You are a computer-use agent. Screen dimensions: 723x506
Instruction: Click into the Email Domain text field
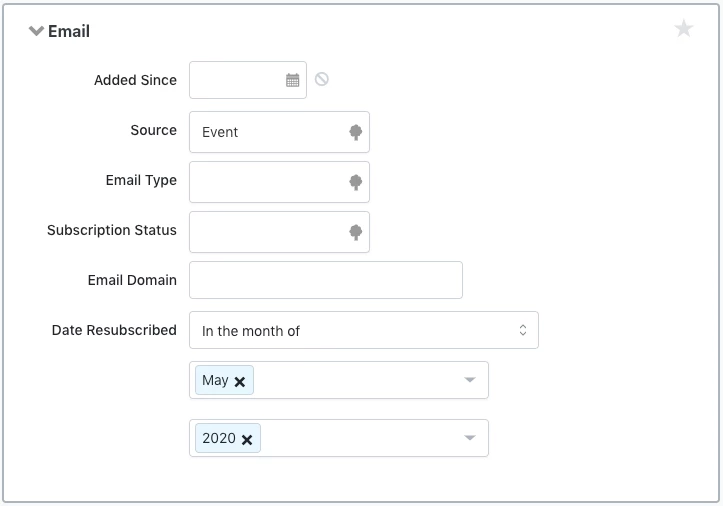pos(325,280)
